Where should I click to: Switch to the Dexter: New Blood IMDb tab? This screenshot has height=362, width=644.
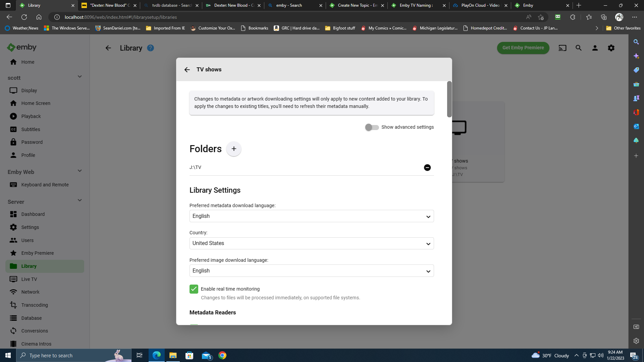pos(109,5)
